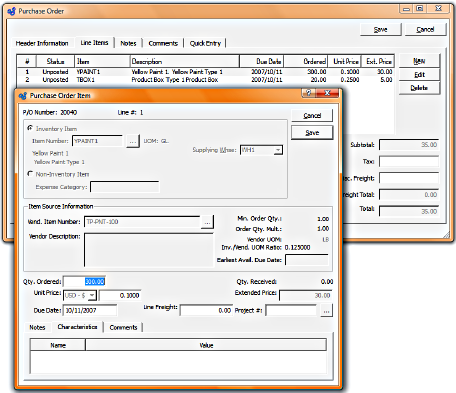Switch to the Header Information tab
The width and height of the screenshot is (456, 393).
coord(42,43)
